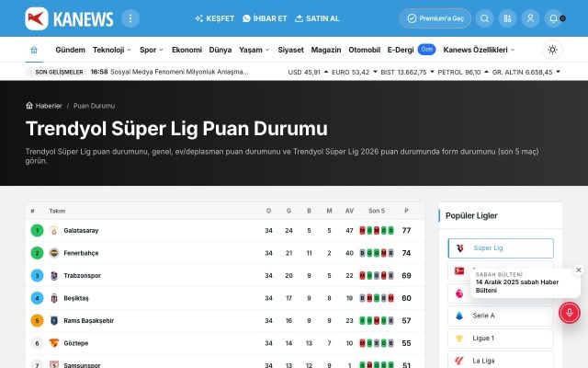Screen dimensions: 588x368
Task: Click the Bundesliga logo in league list
Action: point(459,270)
